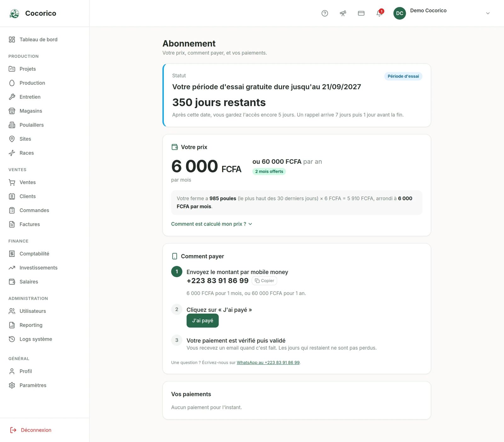The image size is (504, 442).
Task: Click the 'Votre prix' card heading
Action: point(194,147)
